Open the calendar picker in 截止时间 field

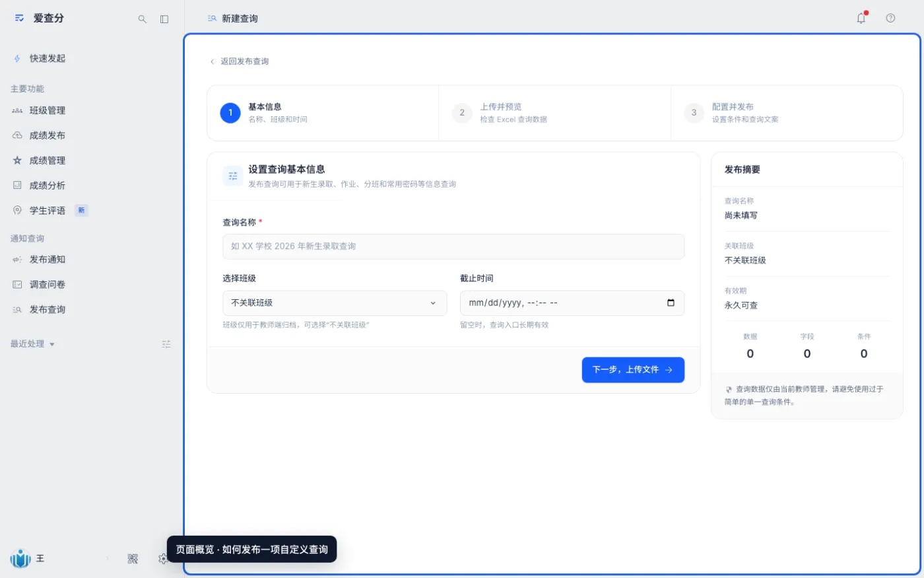(671, 303)
